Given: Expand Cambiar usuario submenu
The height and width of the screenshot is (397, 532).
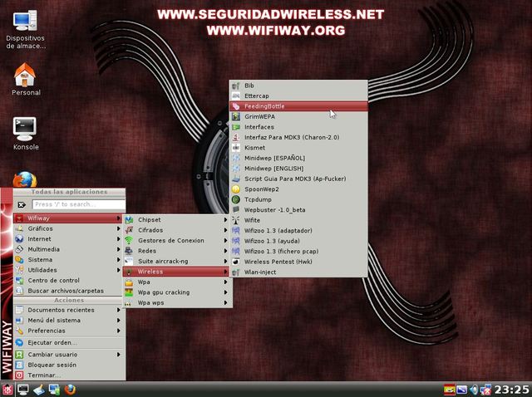Looking at the screenshot, I should (x=68, y=355).
